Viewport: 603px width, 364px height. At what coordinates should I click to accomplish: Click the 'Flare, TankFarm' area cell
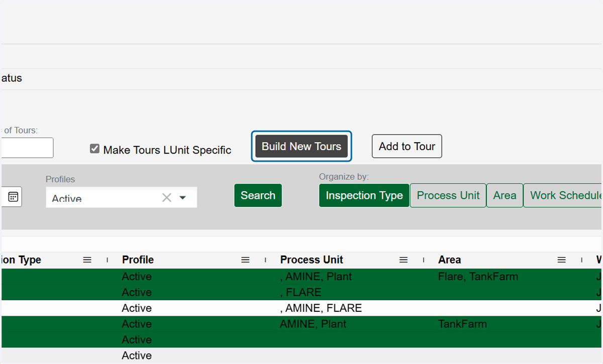tap(478, 277)
